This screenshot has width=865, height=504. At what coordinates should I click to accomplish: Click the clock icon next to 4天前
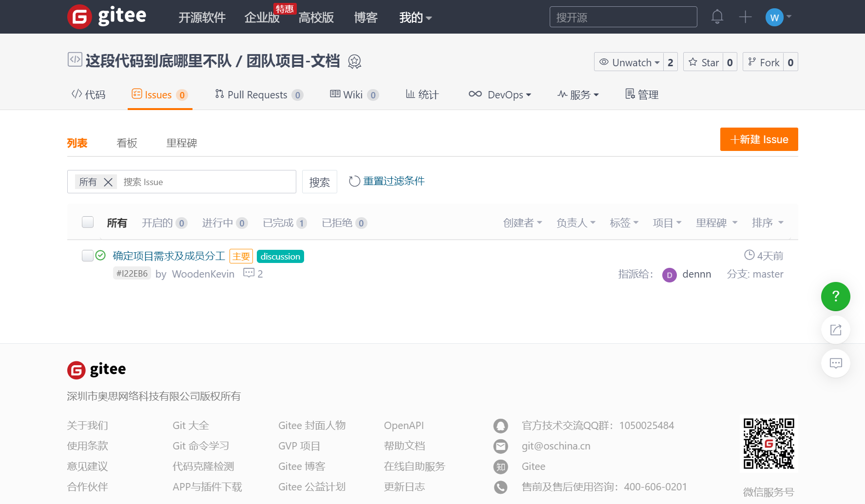[x=749, y=255]
